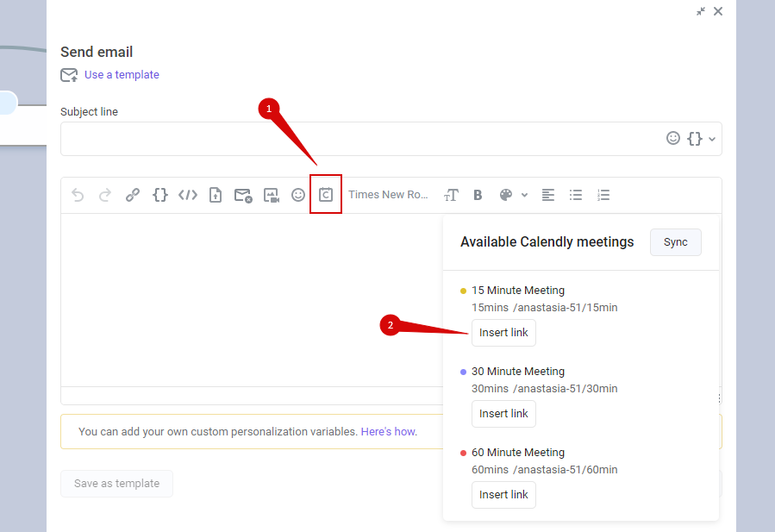The width and height of the screenshot is (775, 532).
Task: Click the redo arrow in editor toolbar
Action: coord(105,195)
